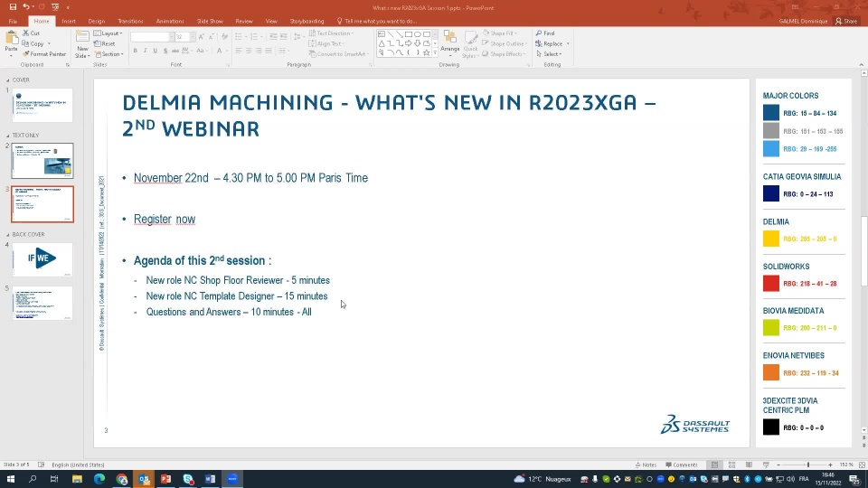Screen dimensions: 868x488
Task: Open PowerPoint from Windows taskbar
Action: click(x=165, y=479)
